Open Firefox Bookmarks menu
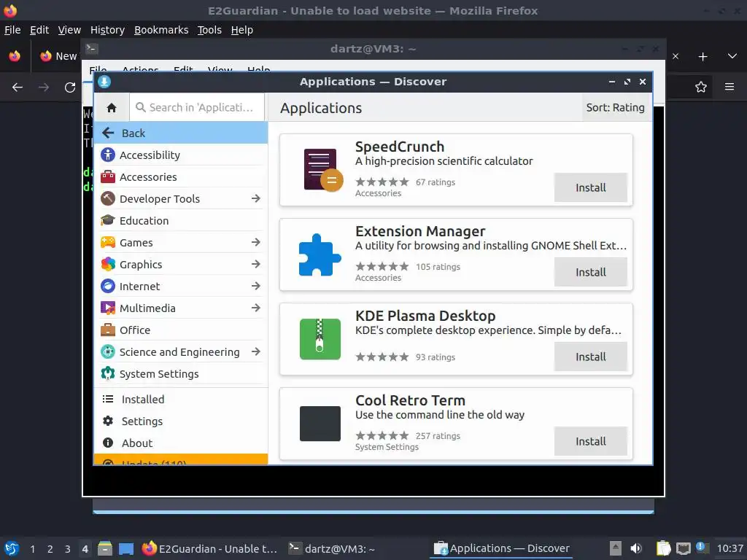The width and height of the screenshot is (747, 560). tap(161, 30)
